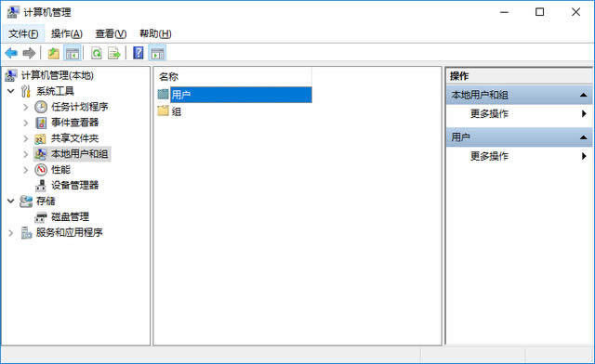Viewport: 595px width, 364px height.
Task: Expand the 任务计划程序 node
Action: pyautogui.click(x=26, y=107)
